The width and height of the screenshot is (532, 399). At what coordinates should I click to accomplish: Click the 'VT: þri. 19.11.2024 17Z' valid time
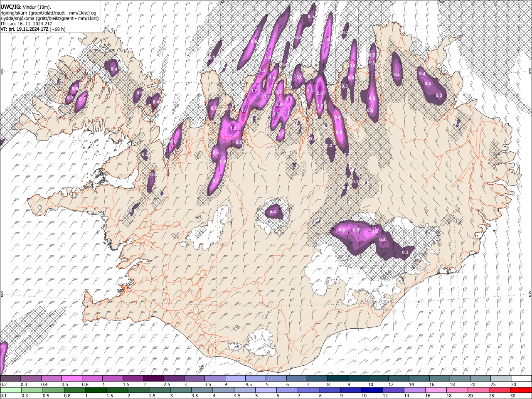point(25,29)
